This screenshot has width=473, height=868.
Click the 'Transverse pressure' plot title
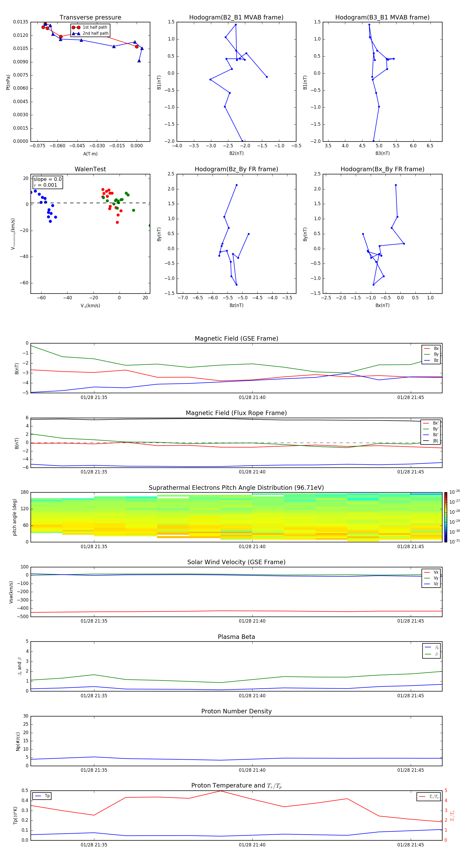(90, 18)
